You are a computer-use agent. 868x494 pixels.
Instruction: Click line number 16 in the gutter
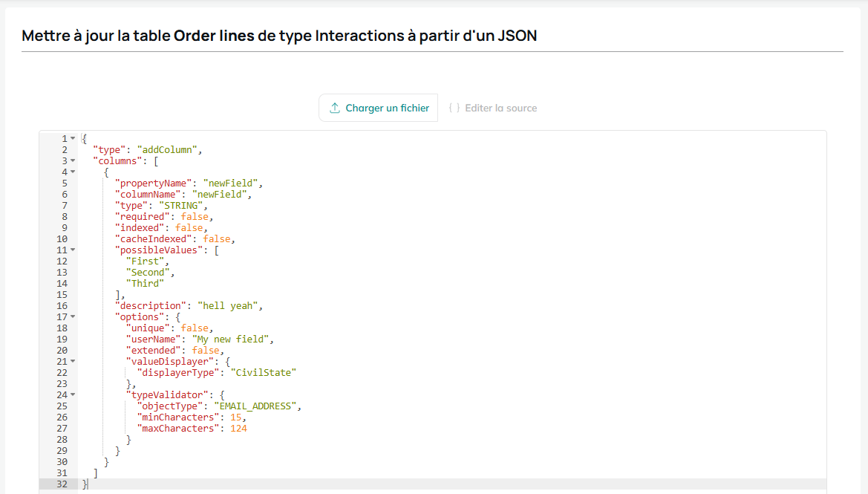click(x=62, y=306)
